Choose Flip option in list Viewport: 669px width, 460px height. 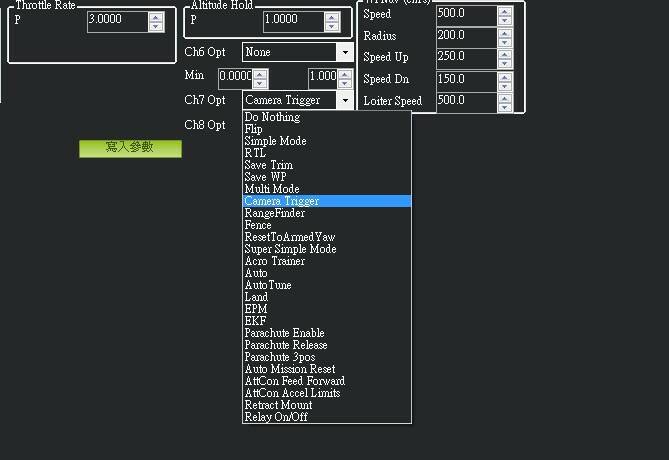(x=254, y=129)
